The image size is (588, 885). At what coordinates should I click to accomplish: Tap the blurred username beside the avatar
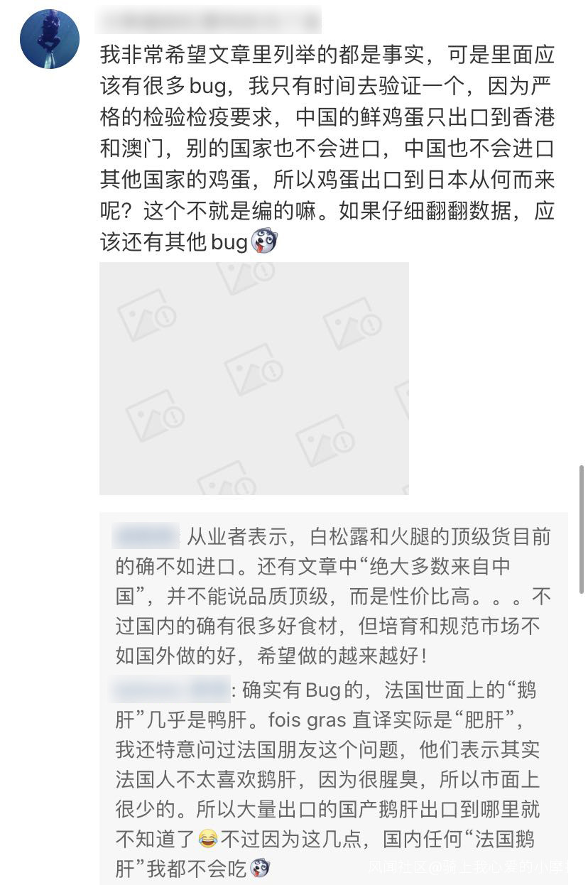208,20
